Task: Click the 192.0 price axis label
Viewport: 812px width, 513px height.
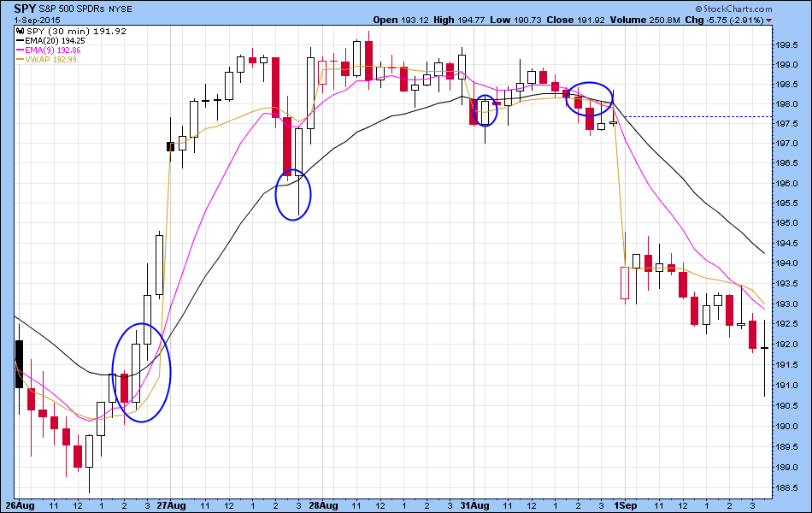Action: click(787, 344)
